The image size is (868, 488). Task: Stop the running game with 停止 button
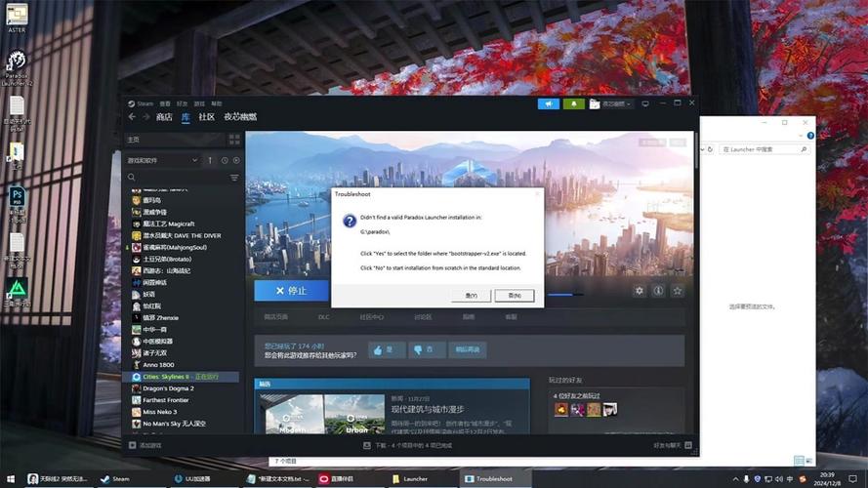[x=291, y=291]
